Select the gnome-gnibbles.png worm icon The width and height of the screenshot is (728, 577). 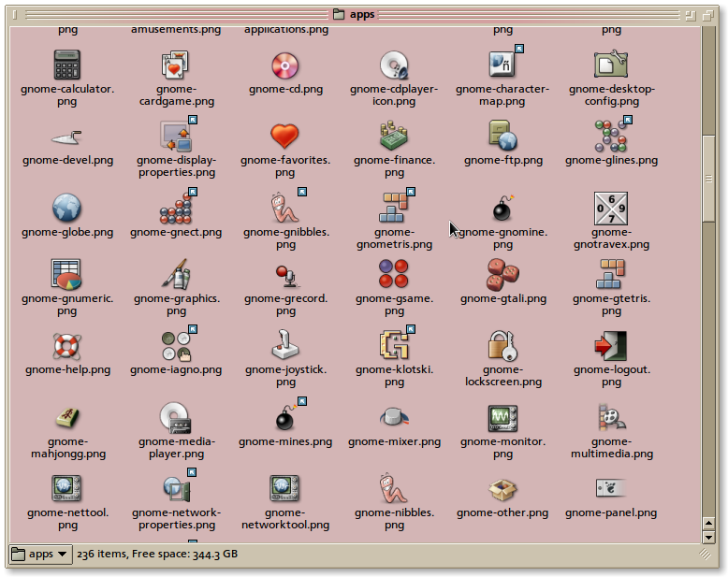point(285,208)
